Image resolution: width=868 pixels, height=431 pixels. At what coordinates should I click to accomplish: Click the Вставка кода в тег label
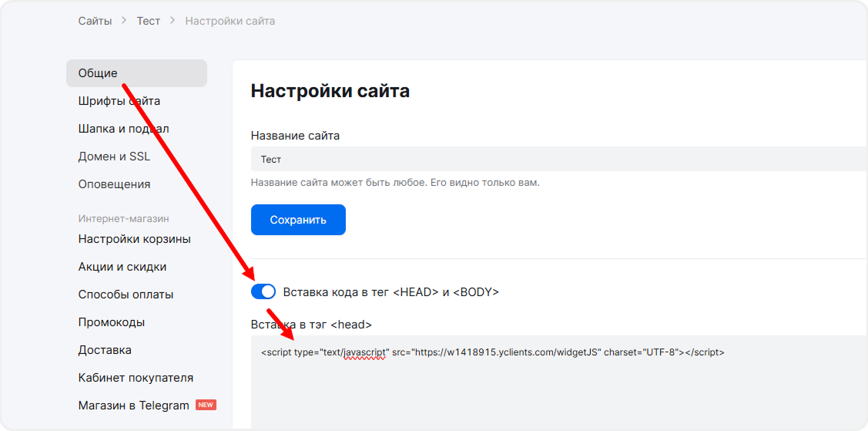point(390,292)
